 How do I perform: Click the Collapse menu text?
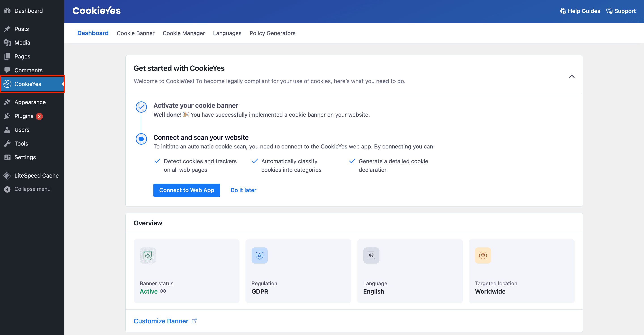click(x=32, y=189)
